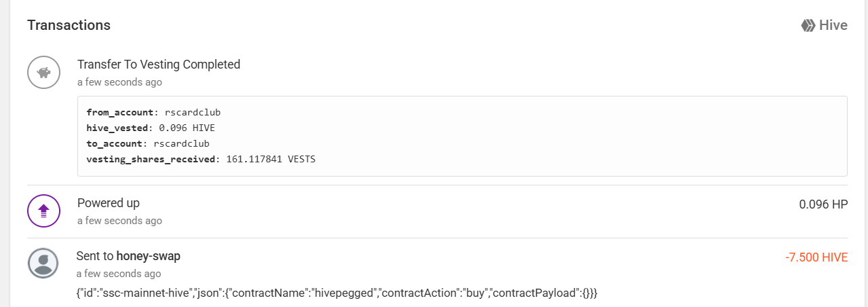Click the piggy bank vesting icon

(44, 72)
